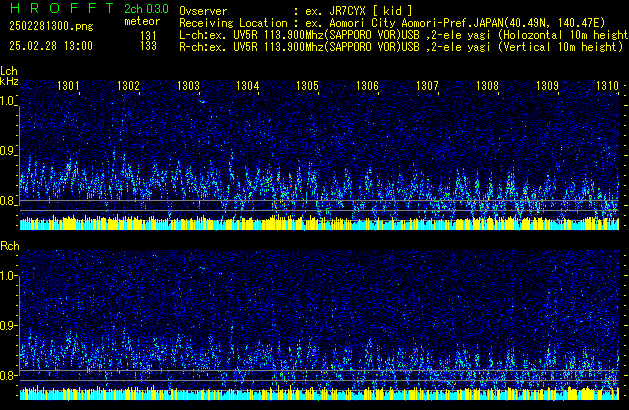Image resolution: width=629 pixels, height=410 pixels.
Task: Click the Rch channel label
Action: (x=10, y=246)
